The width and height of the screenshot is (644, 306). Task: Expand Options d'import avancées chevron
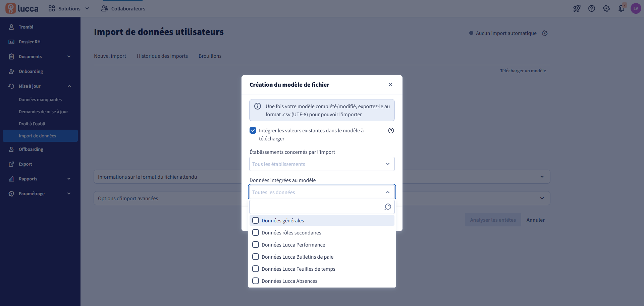pos(542,198)
